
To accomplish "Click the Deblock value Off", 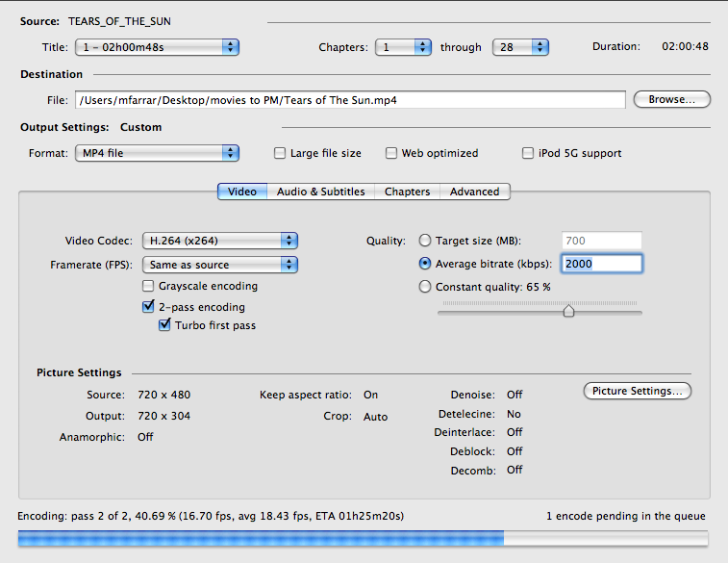I will [x=515, y=451].
